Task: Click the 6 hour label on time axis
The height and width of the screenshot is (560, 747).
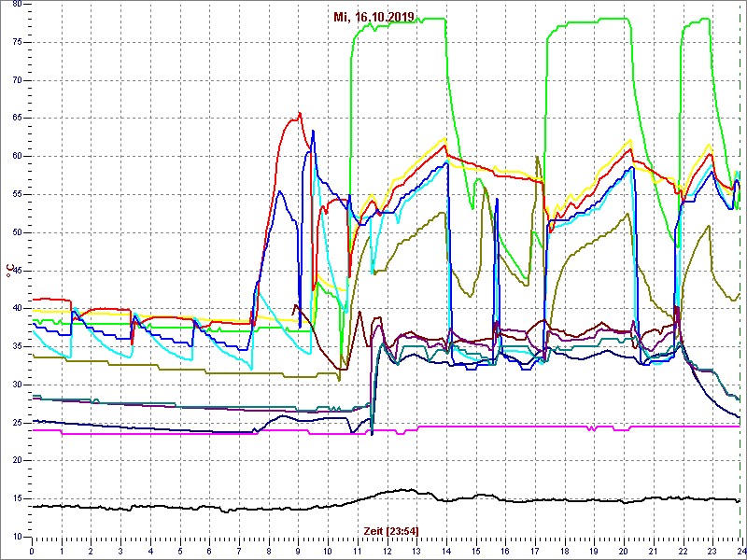Action: [209, 551]
